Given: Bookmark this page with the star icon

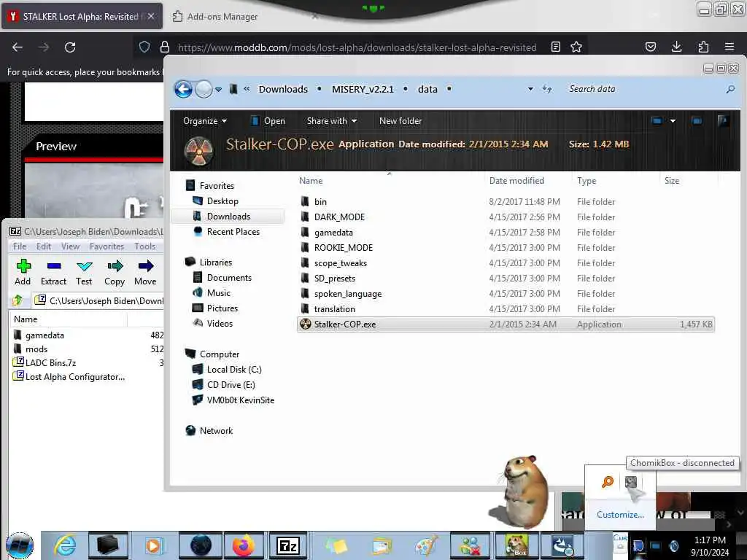Looking at the screenshot, I should [x=576, y=47].
